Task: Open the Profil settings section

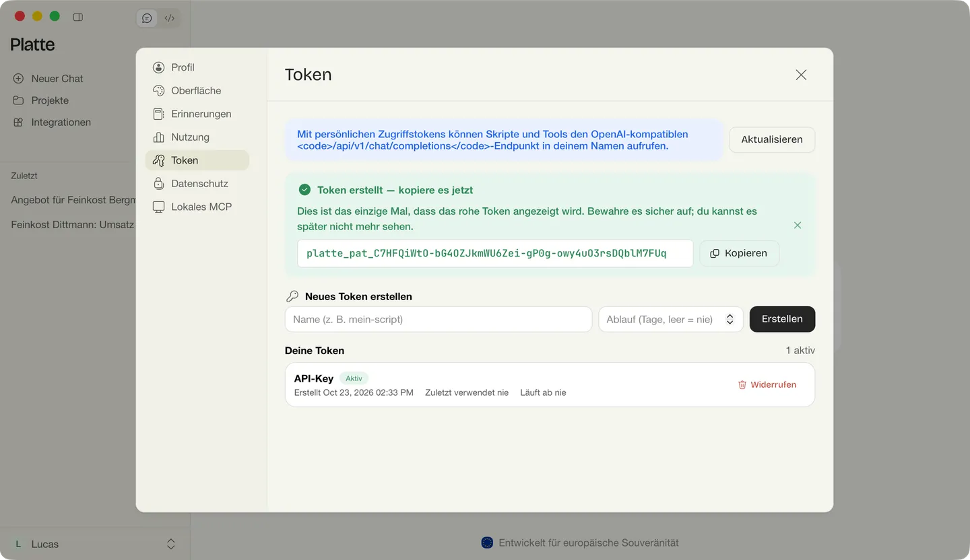Action: [197, 67]
